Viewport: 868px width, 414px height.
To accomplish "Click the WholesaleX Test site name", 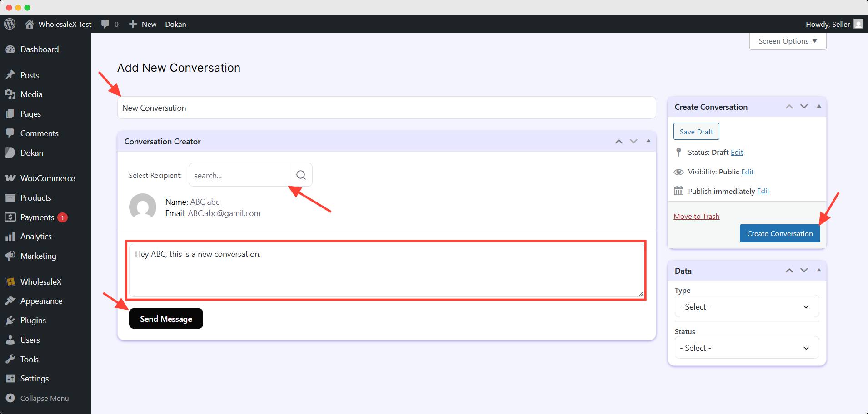I will tap(65, 24).
